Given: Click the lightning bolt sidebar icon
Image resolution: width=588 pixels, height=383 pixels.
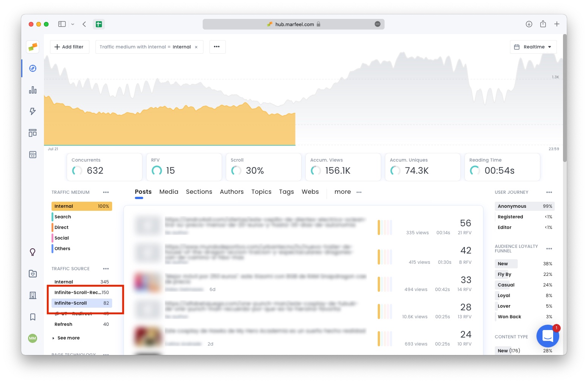Looking at the screenshot, I should 33,111.
